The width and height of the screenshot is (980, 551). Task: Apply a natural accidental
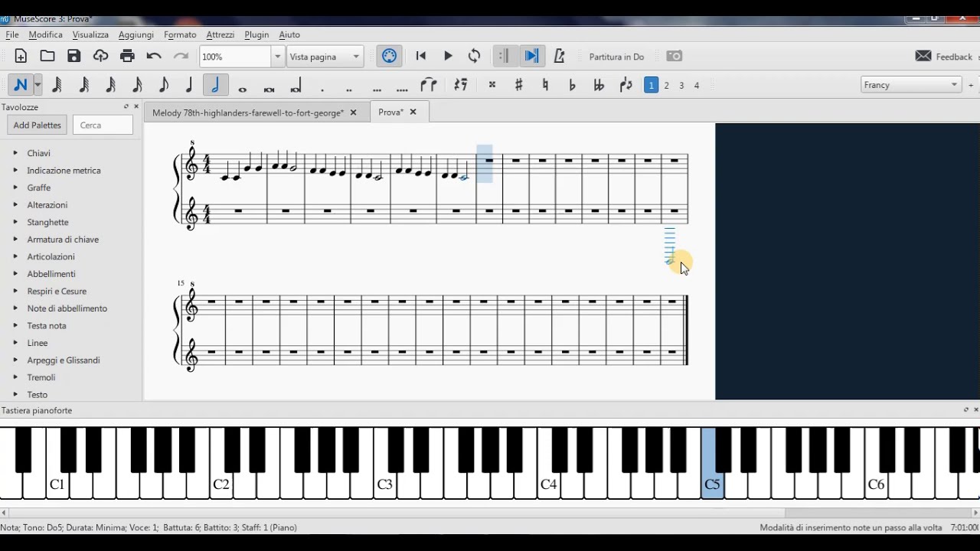[545, 85]
